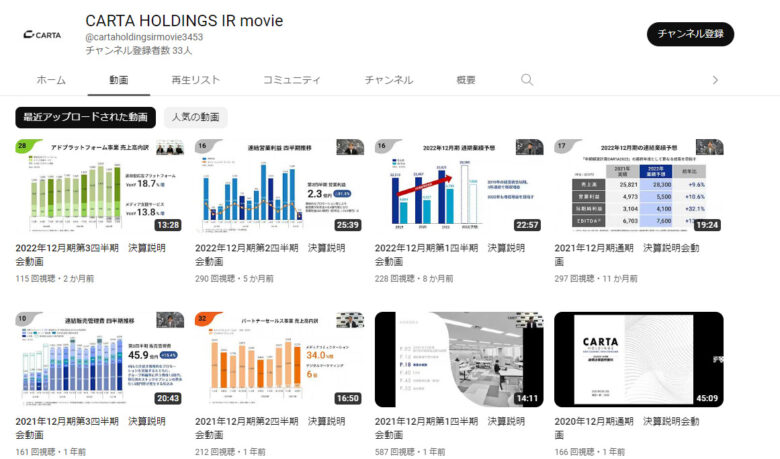
Task: Open title 2022年12月期第3四半期 決算説明会動画
Action: [x=91, y=254]
